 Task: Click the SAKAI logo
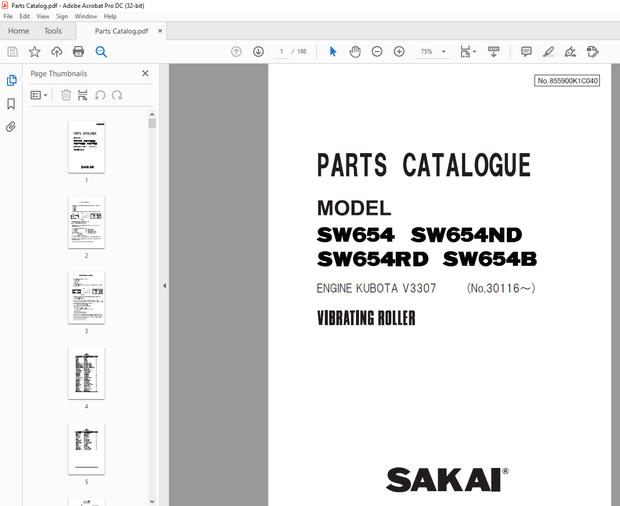tap(447, 480)
